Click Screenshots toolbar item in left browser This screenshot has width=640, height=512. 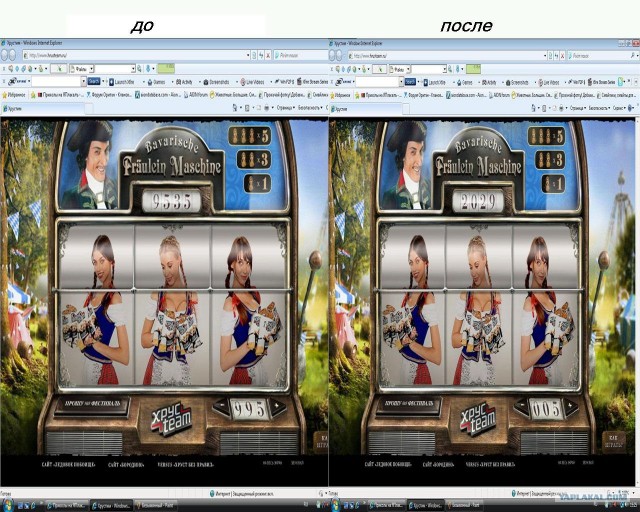(216, 82)
